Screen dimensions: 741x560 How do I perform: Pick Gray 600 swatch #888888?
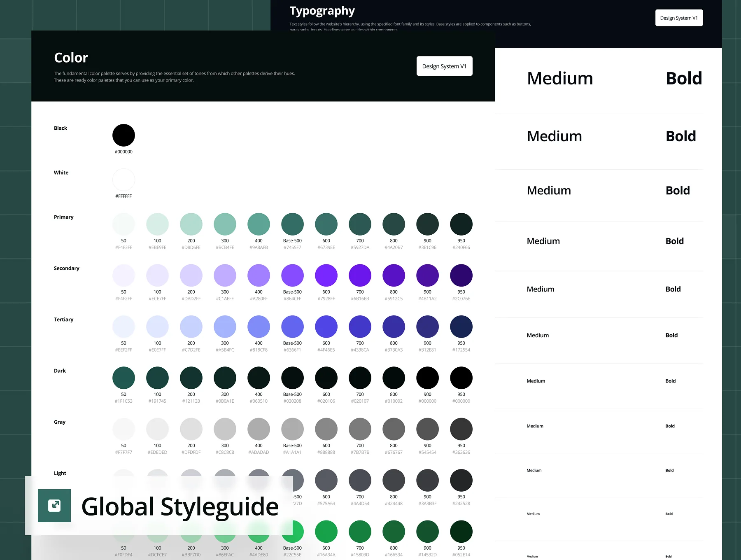point(326,429)
